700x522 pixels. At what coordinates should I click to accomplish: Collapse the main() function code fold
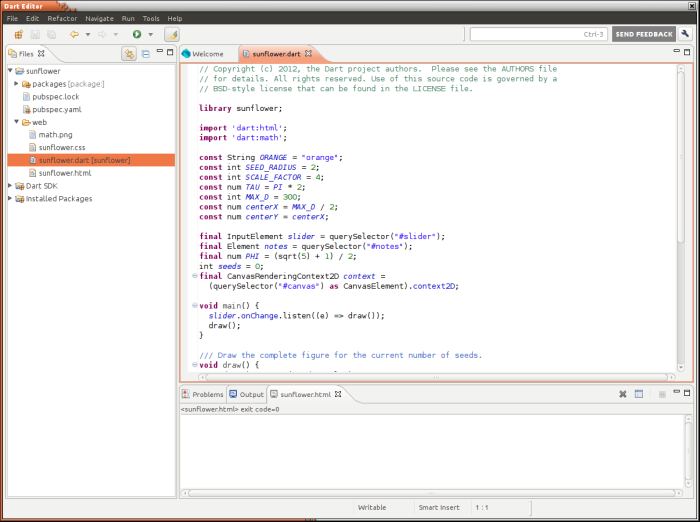(194, 305)
